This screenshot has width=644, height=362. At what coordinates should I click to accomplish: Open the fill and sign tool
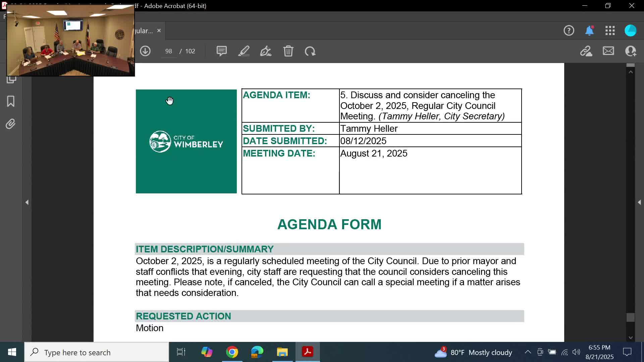click(266, 51)
